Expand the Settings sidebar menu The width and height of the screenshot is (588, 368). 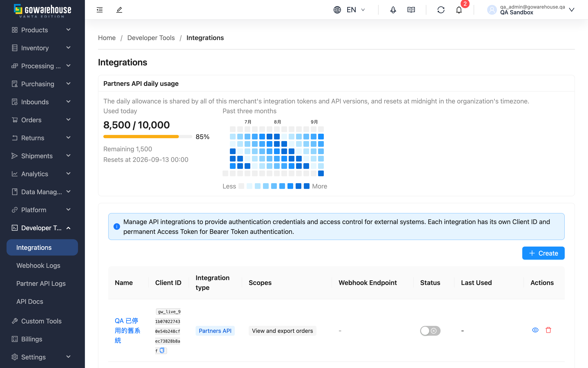[x=42, y=357]
